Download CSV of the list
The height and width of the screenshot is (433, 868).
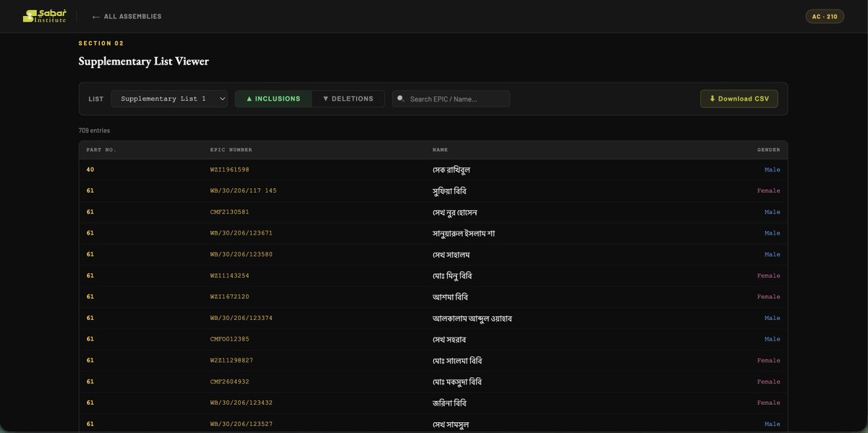739,98
